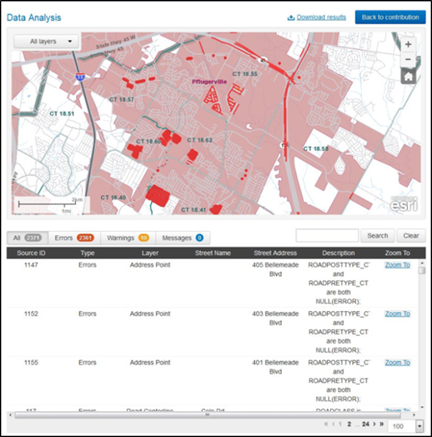Click the CT 18.55 tract label on map
This screenshot has height=437, width=432.
[245, 74]
